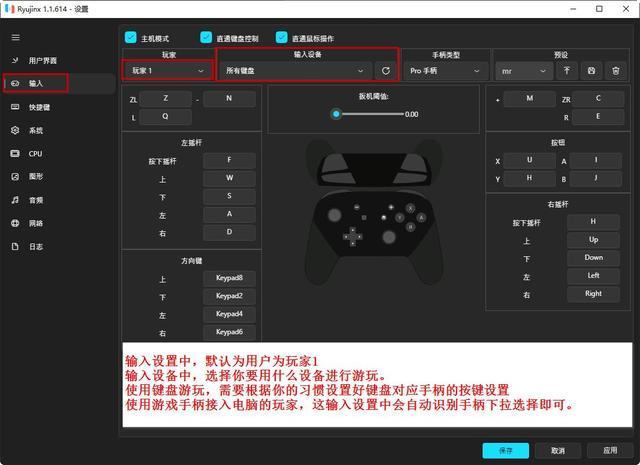Rebind B button mapped to J
This screenshot has width=640, height=465.
(x=596, y=178)
